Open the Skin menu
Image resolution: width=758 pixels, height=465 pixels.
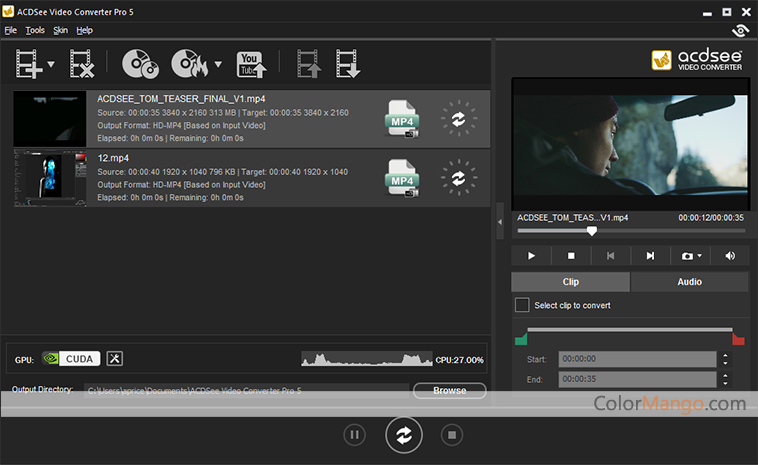click(60, 30)
